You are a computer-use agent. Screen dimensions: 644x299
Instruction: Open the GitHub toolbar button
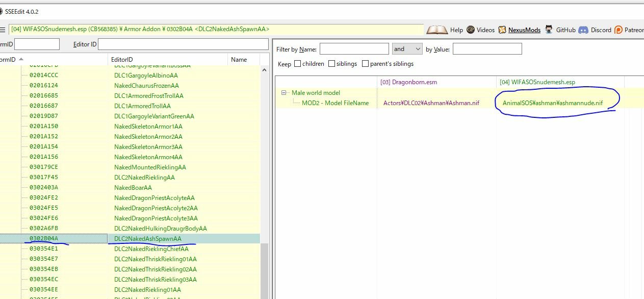click(560, 30)
